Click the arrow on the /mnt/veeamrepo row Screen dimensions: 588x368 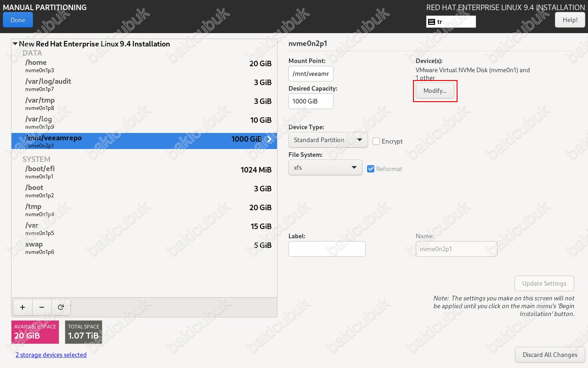tap(269, 139)
